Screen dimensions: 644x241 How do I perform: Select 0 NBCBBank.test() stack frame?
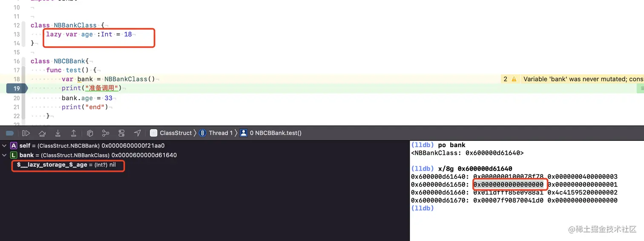pyautogui.click(x=271, y=133)
